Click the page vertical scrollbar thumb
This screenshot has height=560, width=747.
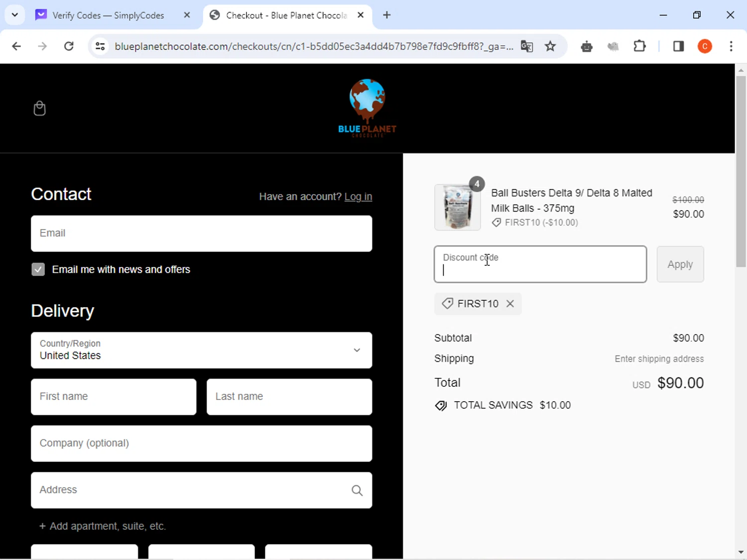(x=741, y=172)
